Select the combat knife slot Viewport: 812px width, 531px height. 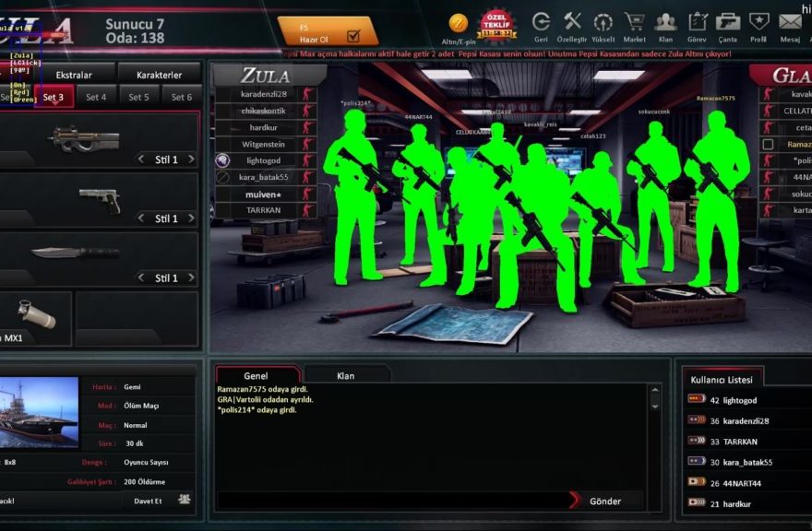point(99,259)
